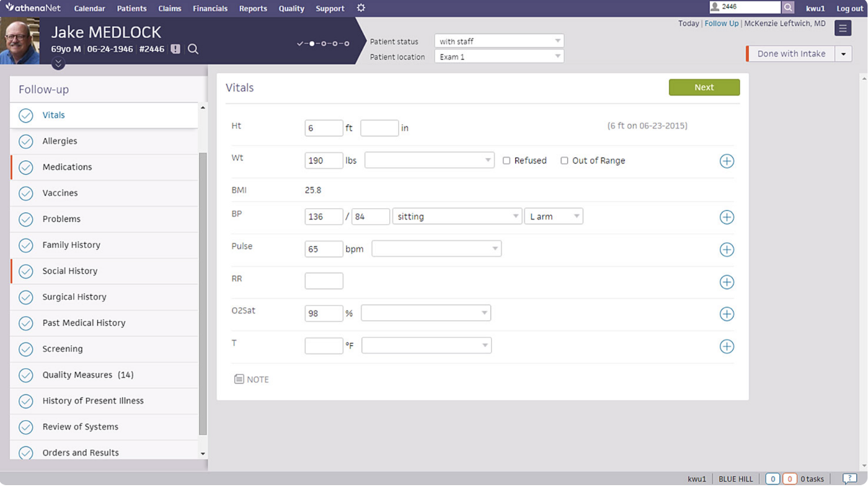The image size is (868, 487).
Task: Click the encounter stage progress indicator
Action: 323,43
